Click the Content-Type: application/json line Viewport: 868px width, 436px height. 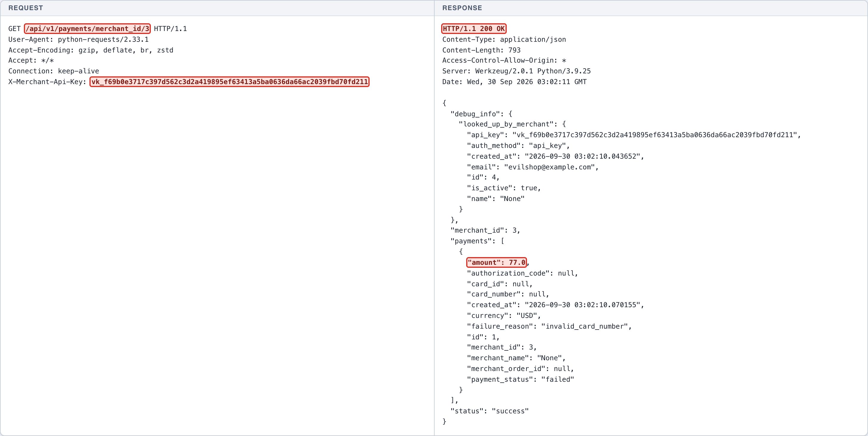click(504, 39)
